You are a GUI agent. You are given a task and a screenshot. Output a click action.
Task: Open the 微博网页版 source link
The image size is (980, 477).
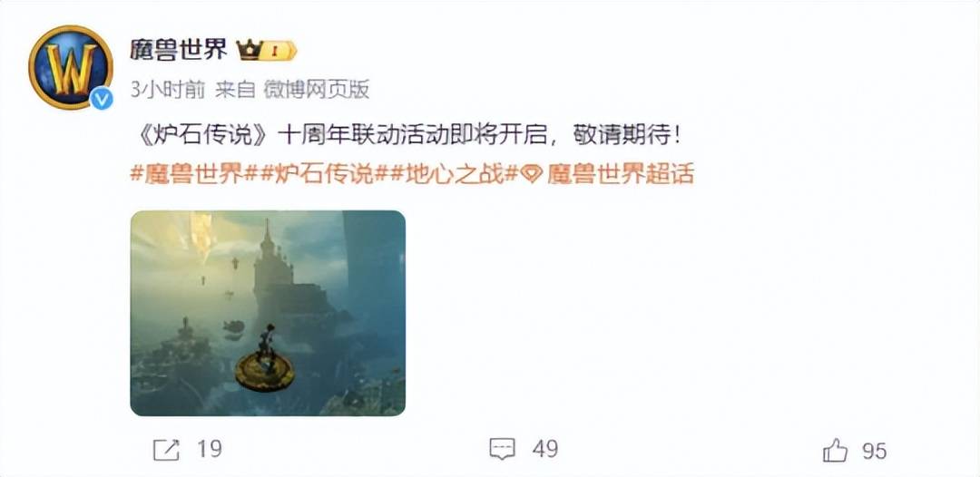316,91
